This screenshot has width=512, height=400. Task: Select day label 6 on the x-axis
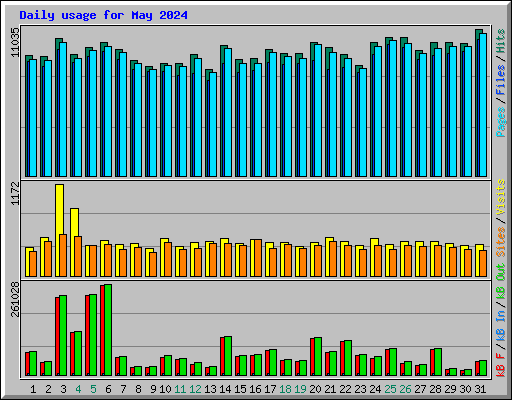point(108,389)
